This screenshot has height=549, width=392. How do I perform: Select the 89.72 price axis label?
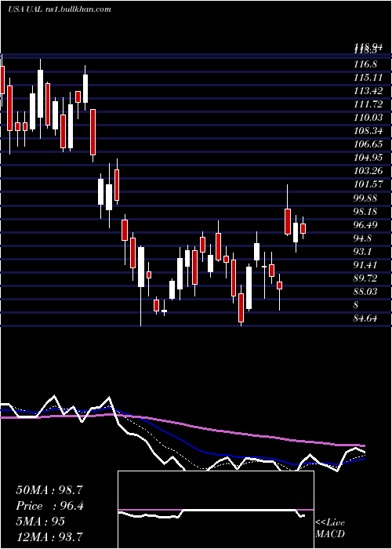click(x=366, y=278)
